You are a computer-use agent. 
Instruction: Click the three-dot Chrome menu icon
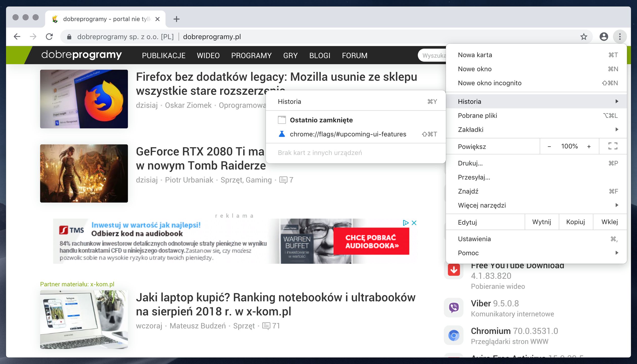pos(620,37)
